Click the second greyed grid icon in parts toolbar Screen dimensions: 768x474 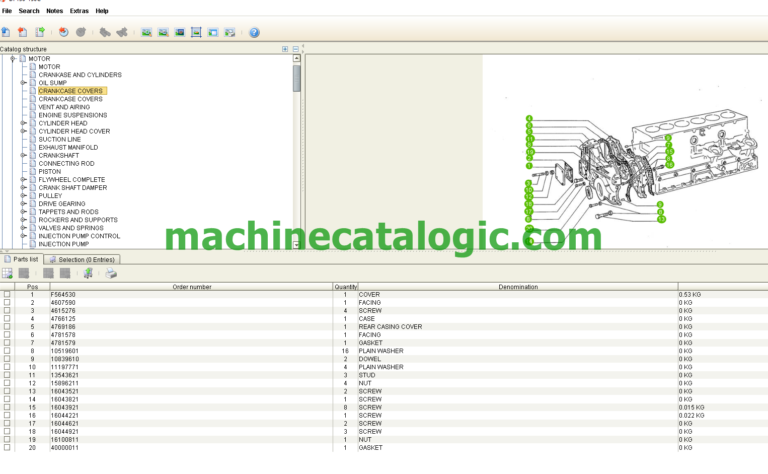pyautogui.click(x=48, y=273)
